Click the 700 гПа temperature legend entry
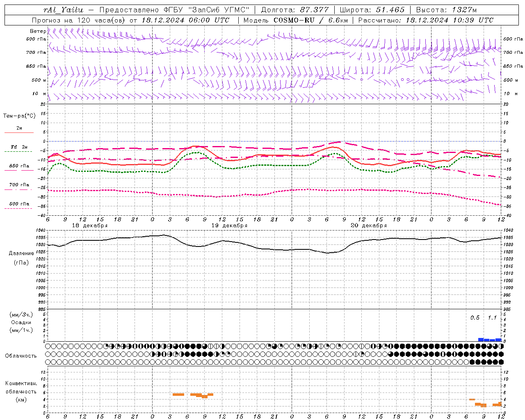This screenshot has height=420, width=525. pos(19,185)
